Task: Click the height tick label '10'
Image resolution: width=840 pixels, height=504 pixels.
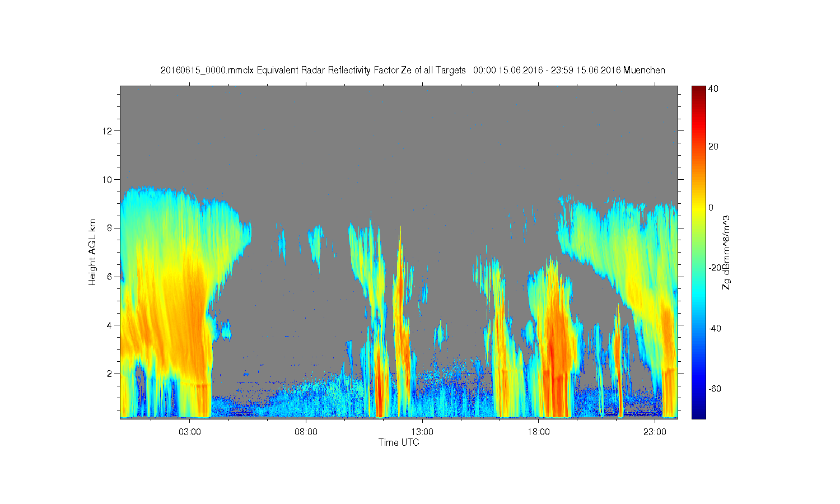Action: (x=108, y=180)
